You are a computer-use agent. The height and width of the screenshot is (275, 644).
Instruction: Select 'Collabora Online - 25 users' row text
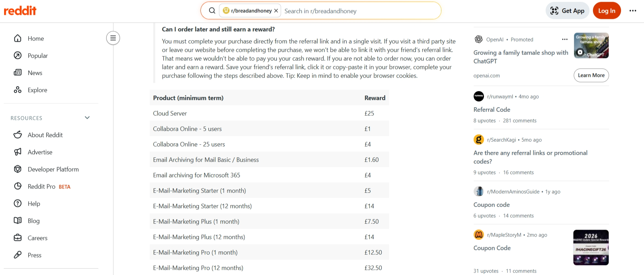[189, 144]
